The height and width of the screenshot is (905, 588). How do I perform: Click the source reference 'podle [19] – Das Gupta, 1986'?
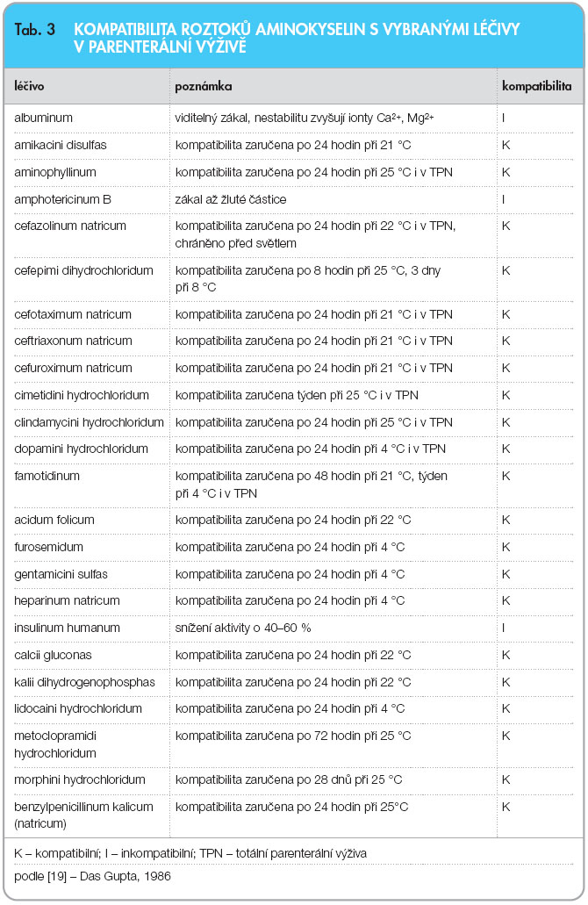[x=92, y=876]
